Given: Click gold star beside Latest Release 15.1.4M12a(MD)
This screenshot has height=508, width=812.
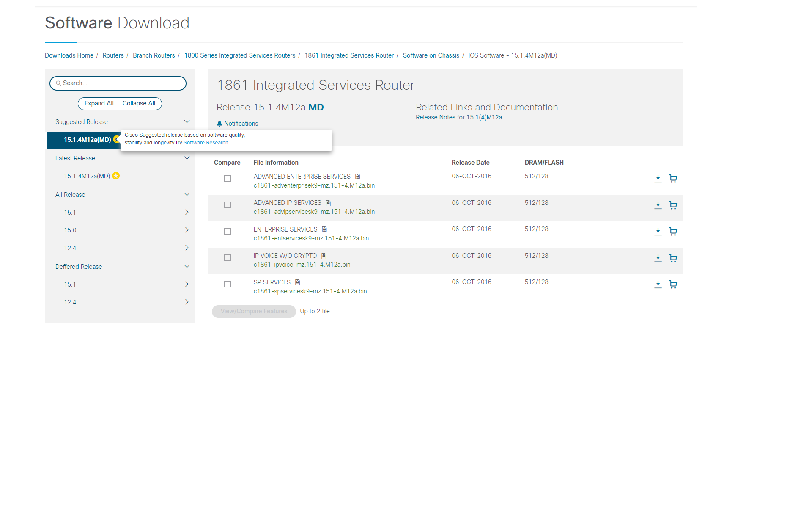Looking at the screenshot, I should 116,176.
